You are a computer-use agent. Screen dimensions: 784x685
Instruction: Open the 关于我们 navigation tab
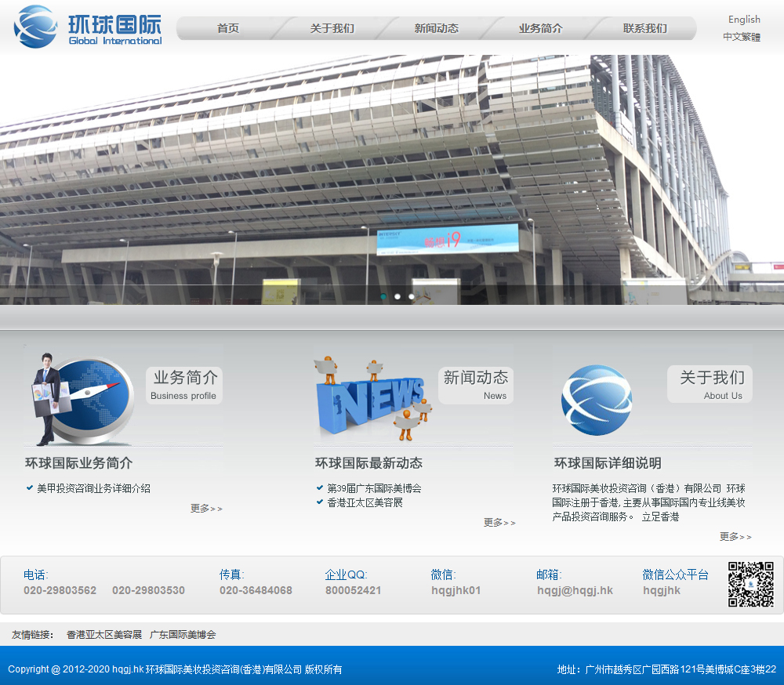click(x=332, y=28)
